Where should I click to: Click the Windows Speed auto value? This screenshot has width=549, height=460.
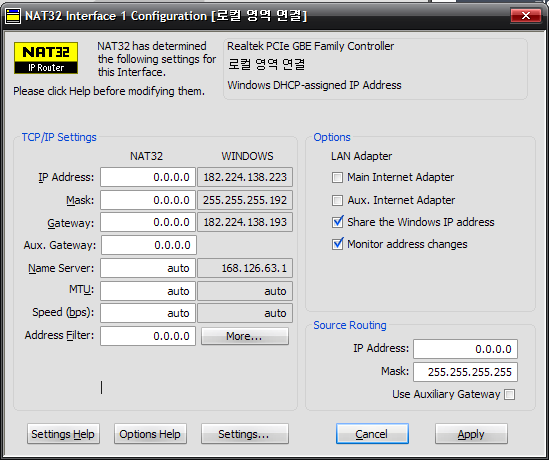pyautogui.click(x=245, y=313)
